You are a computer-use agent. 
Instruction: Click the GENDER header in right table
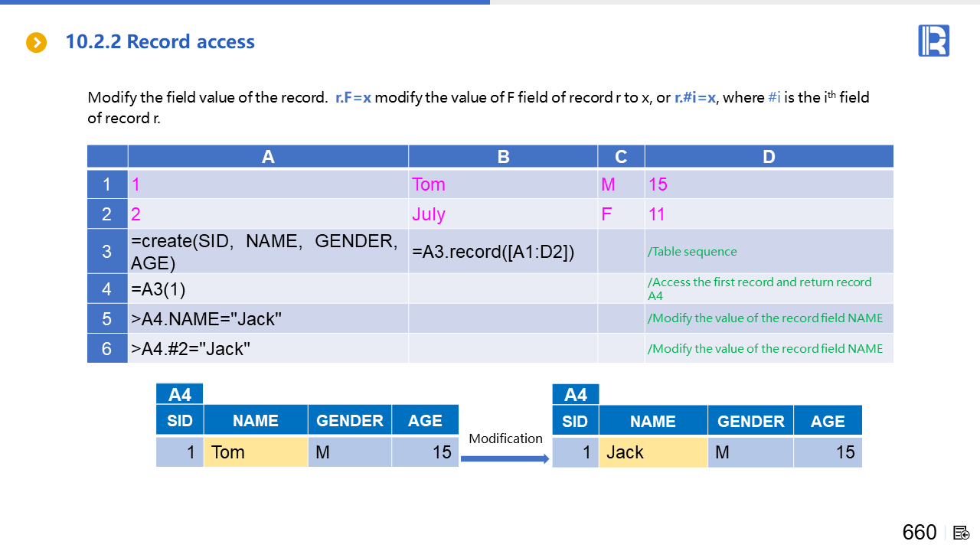pos(750,422)
